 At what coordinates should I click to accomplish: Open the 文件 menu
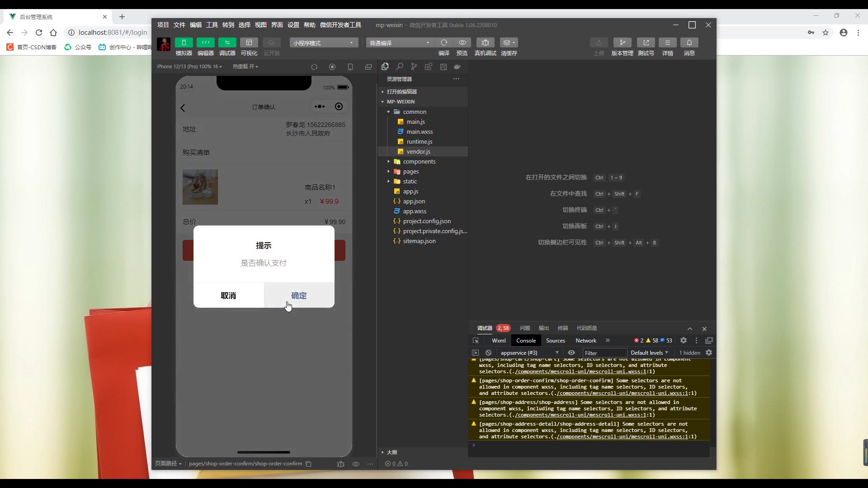coord(179,25)
